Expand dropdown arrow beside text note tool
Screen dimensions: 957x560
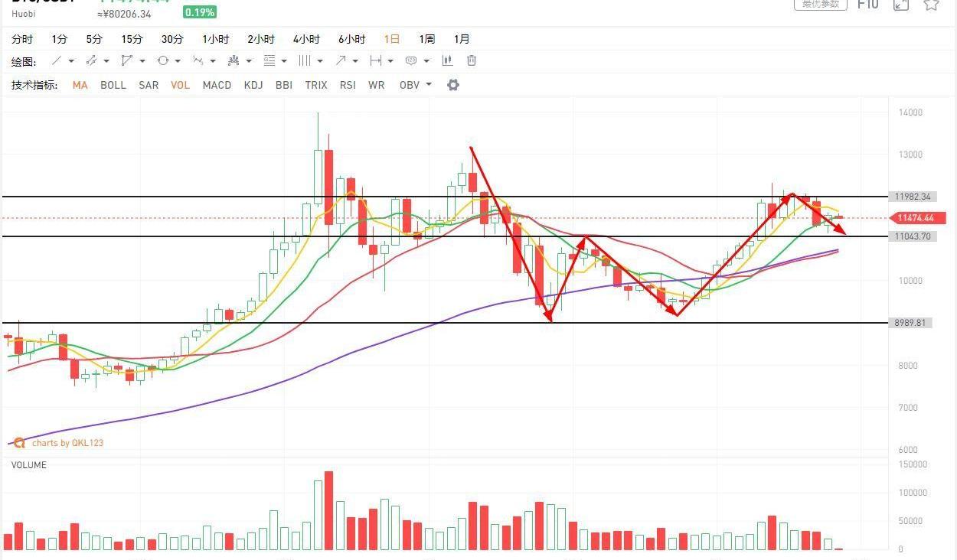pyautogui.click(x=426, y=61)
